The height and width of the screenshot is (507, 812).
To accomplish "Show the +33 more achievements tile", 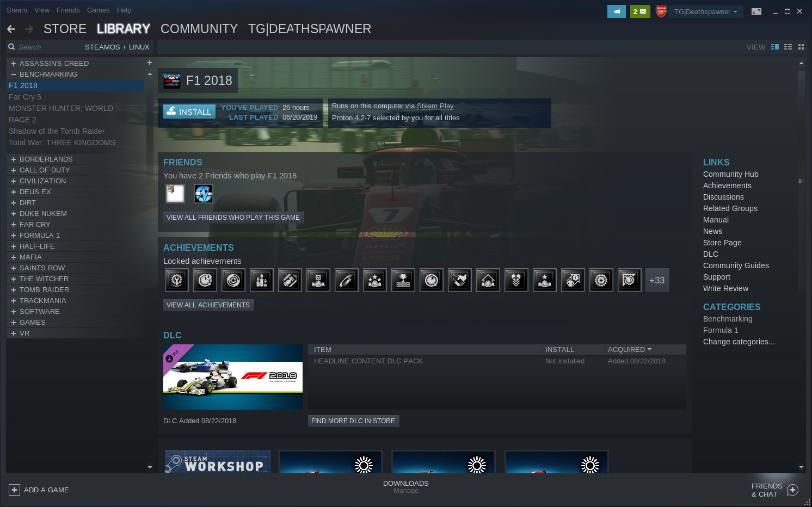I will click(x=657, y=280).
